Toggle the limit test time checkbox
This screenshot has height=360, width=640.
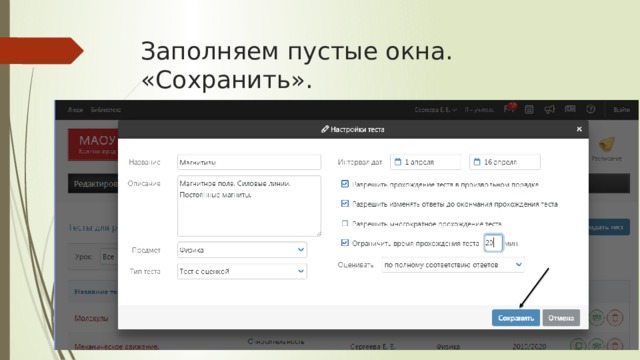click(x=345, y=243)
